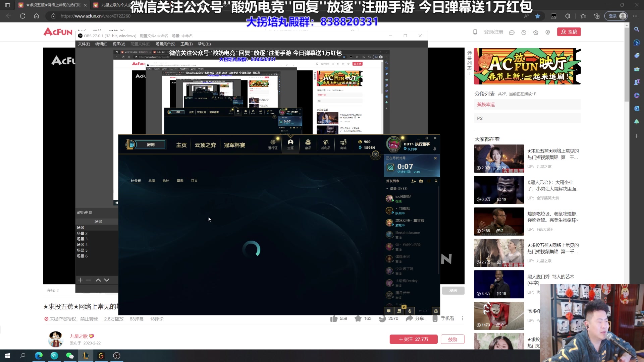Move scene down with OBS down arrow
The image size is (644, 362).
pos(107,280)
